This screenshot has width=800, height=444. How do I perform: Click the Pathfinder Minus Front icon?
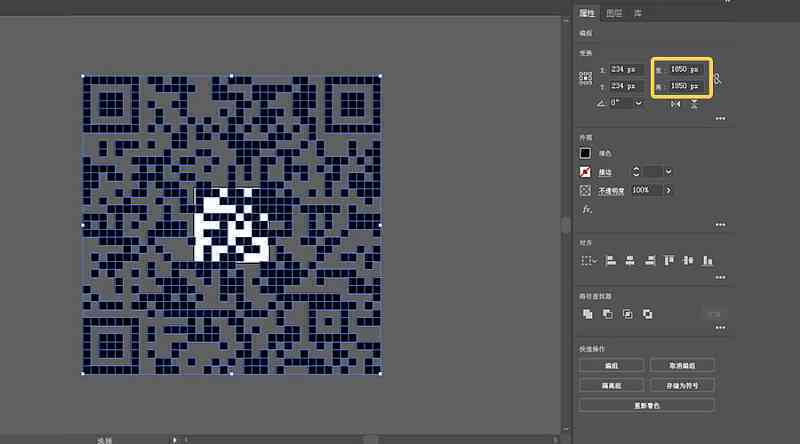point(608,314)
